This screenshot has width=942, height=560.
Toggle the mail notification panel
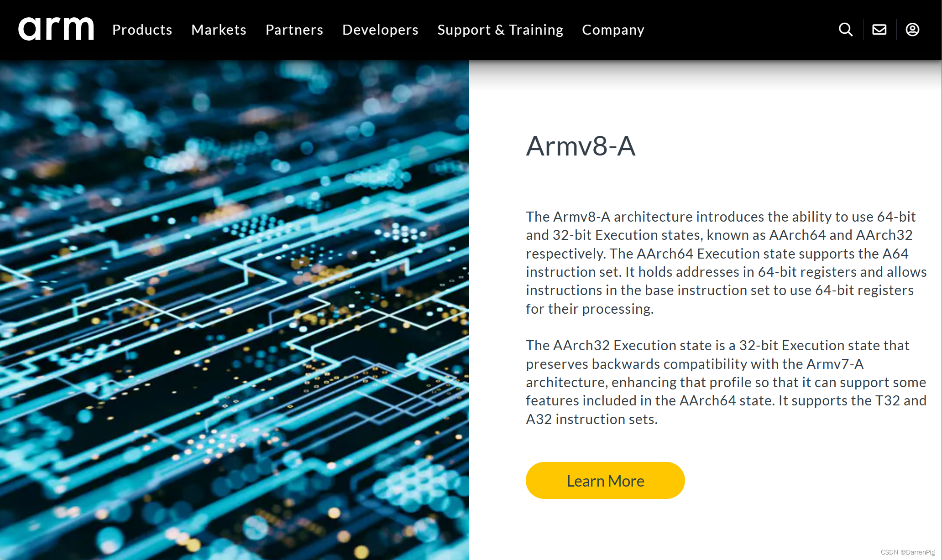[879, 29]
